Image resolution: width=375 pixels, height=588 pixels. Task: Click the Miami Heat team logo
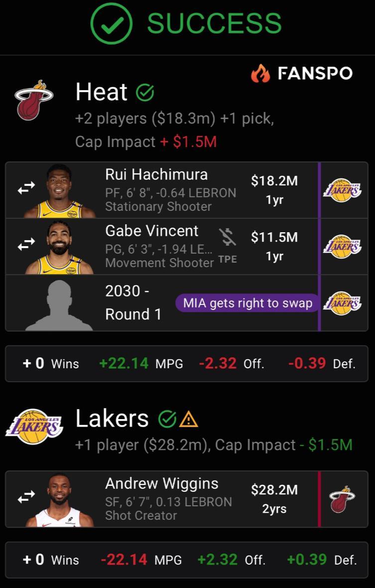pos(33,100)
